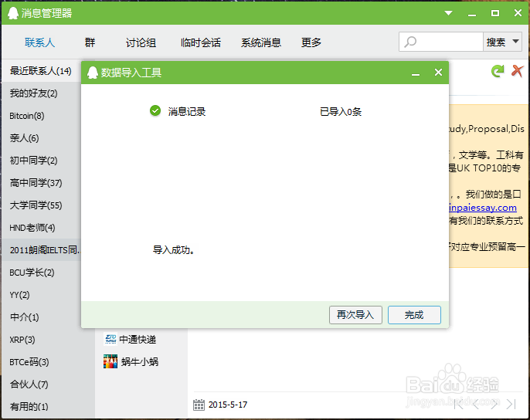This screenshot has height=420, width=530.
Task: Switch to the 群 tab
Action: tap(90, 42)
